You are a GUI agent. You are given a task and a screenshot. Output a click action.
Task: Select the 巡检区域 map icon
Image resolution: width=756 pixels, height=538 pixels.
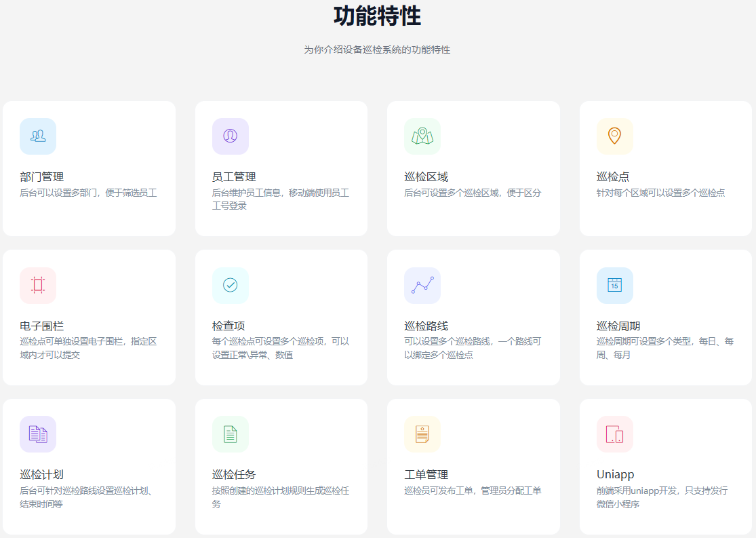[422, 136]
